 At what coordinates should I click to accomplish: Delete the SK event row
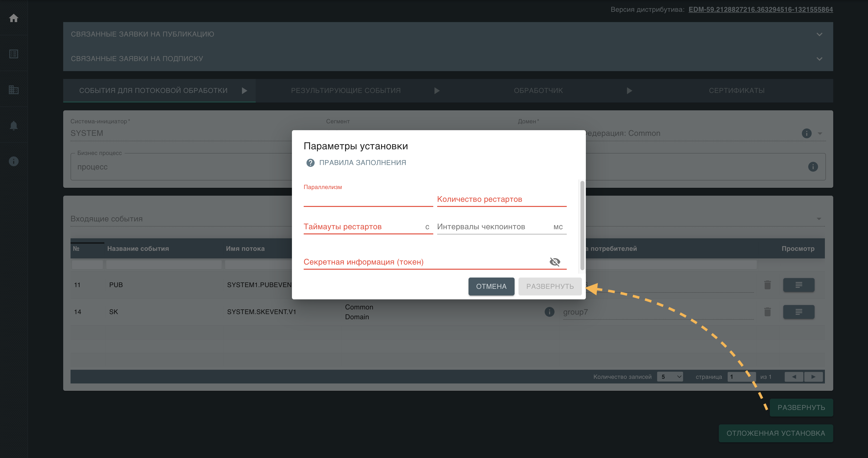click(x=767, y=312)
